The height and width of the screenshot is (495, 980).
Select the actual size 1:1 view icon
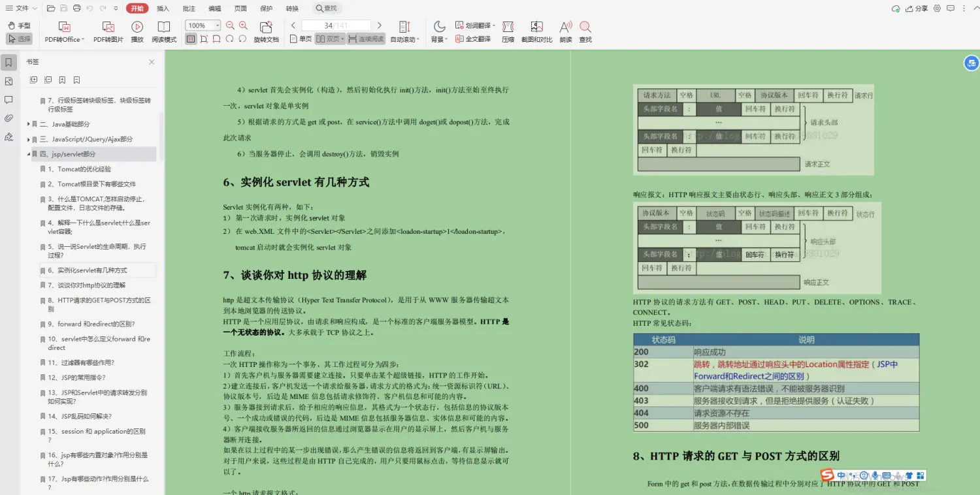pos(191,39)
